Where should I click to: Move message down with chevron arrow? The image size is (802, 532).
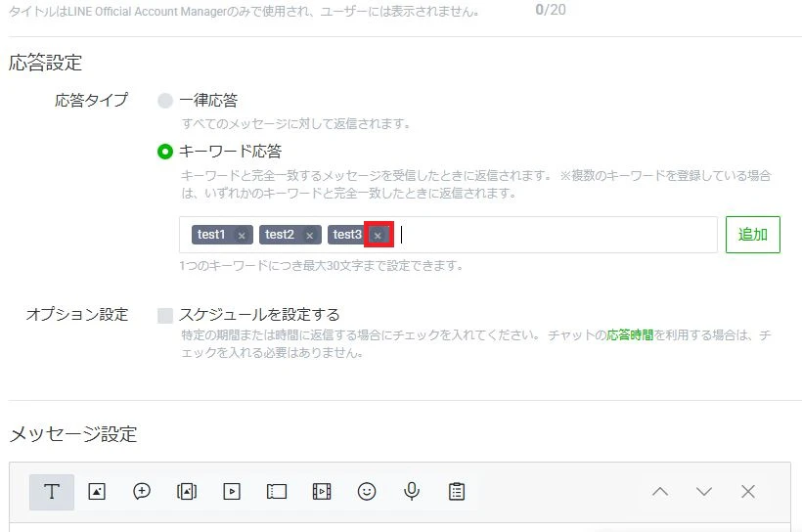704,492
